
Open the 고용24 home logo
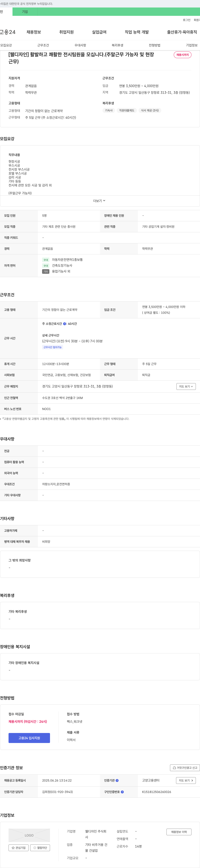point(7,32)
